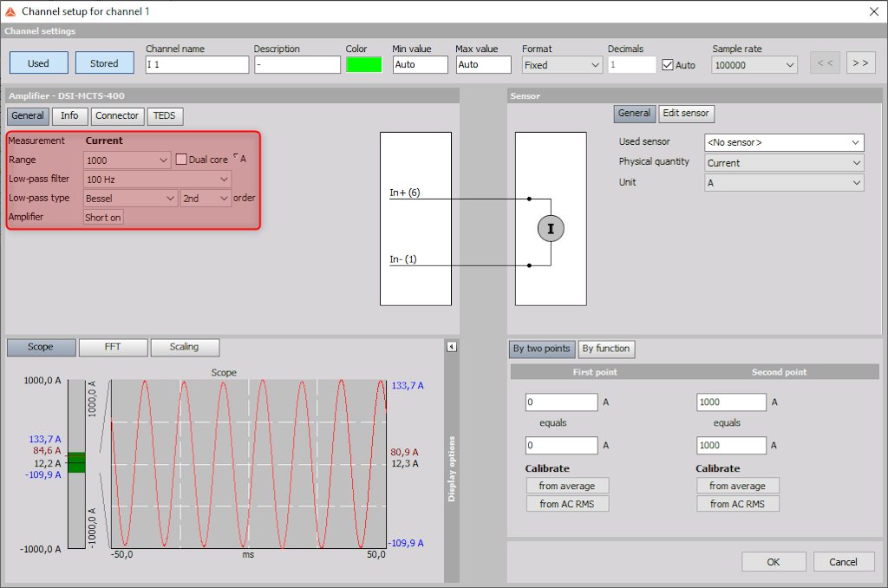Click the Scope waveform plot
Viewport: 888px width, 588px height.
(x=249, y=464)
